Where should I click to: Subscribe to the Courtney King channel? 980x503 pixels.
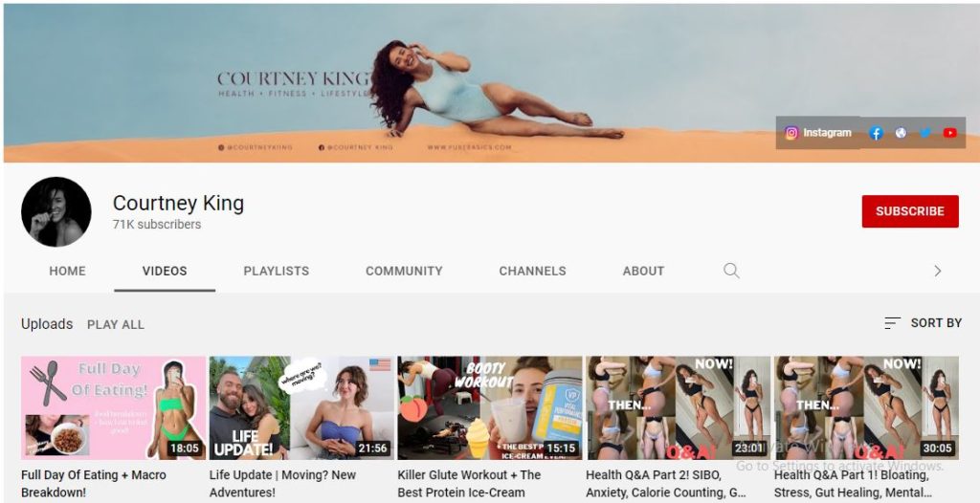tap(910, 211)
